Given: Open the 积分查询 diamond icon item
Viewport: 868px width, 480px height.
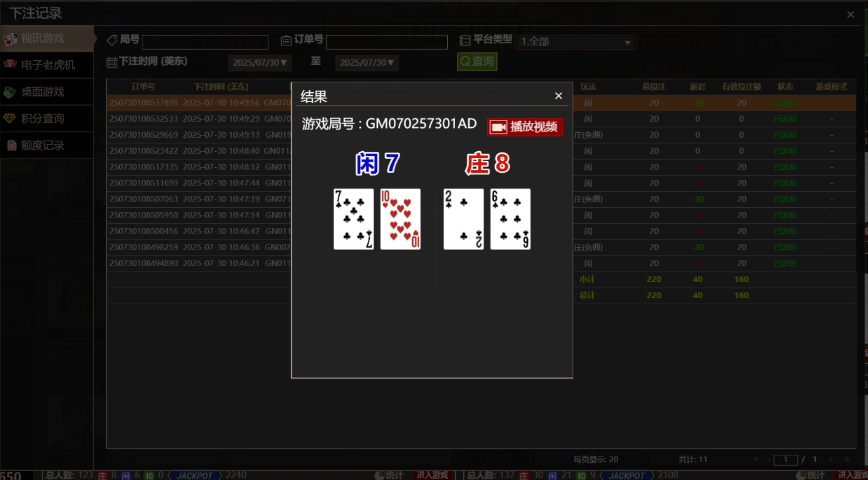Looking at the screenshot, I should tap(47, 119).
